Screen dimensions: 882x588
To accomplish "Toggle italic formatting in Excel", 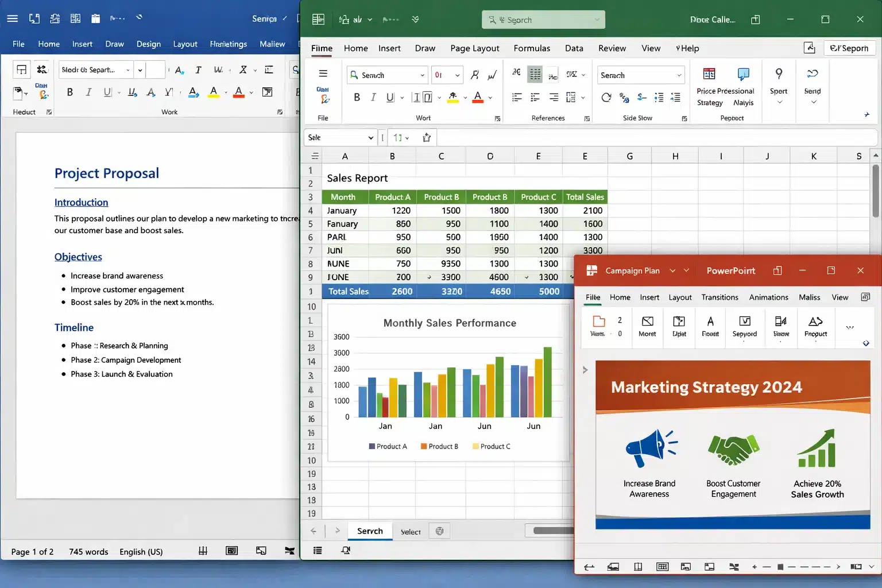I will tap(374, 97).
